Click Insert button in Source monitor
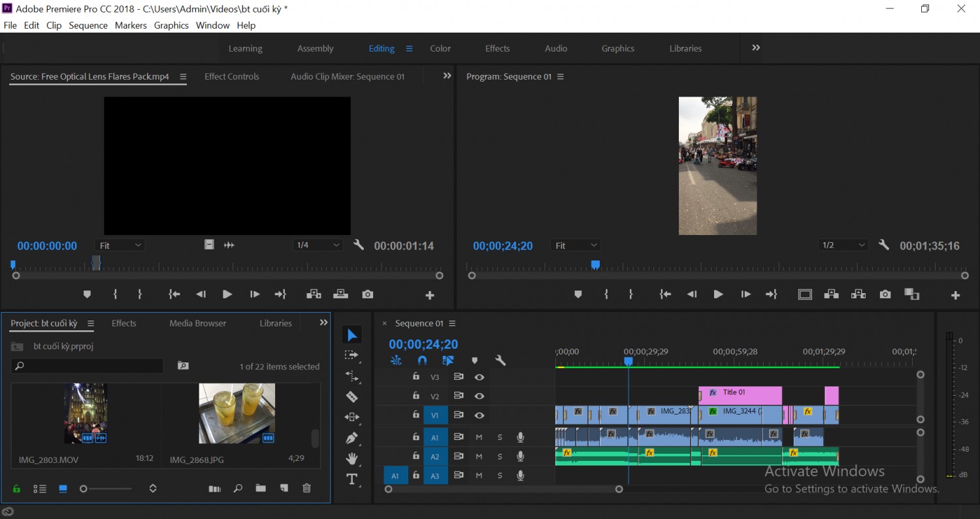The width and height of the screenshot is (980, 519). click(x=314, y=294)
